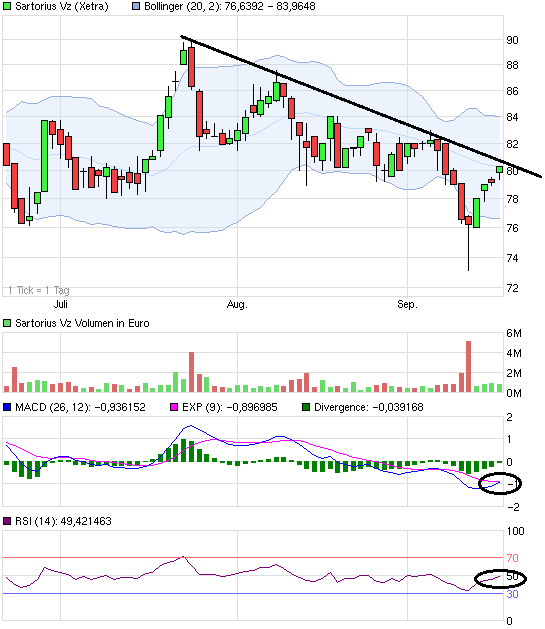Click the tall red late-July volume bar
The height and width of the screenshot is (629, 545).
point(191,372)
